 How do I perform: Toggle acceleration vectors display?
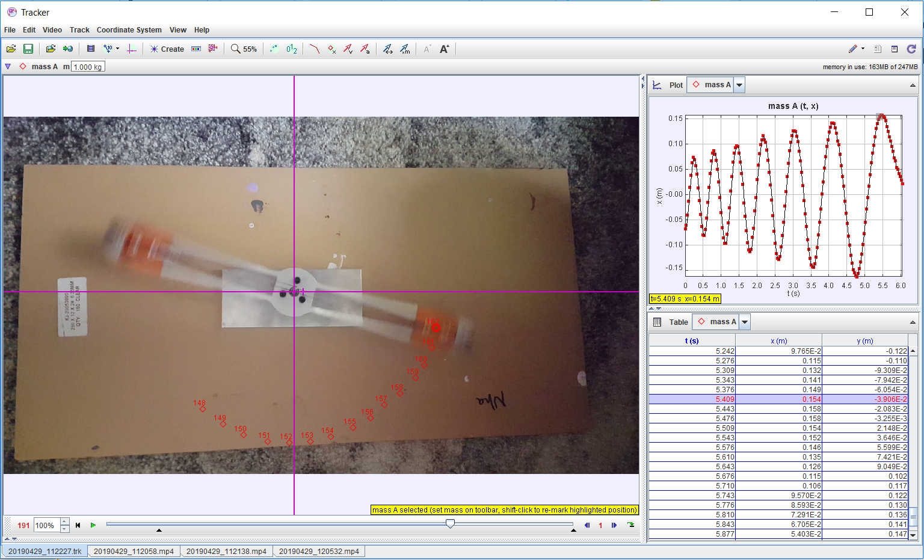(x=365, y=49)
